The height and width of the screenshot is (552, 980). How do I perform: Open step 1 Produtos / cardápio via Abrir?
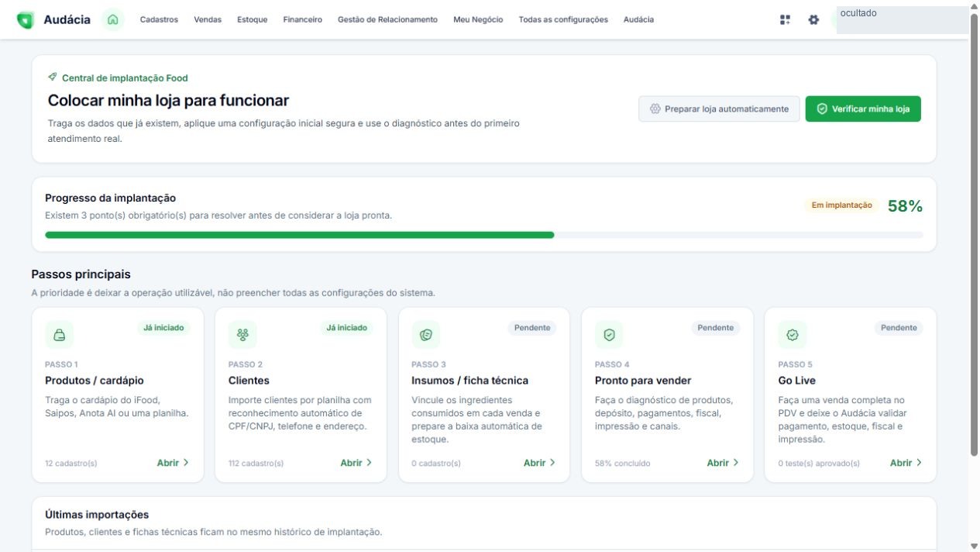(174, 463)
